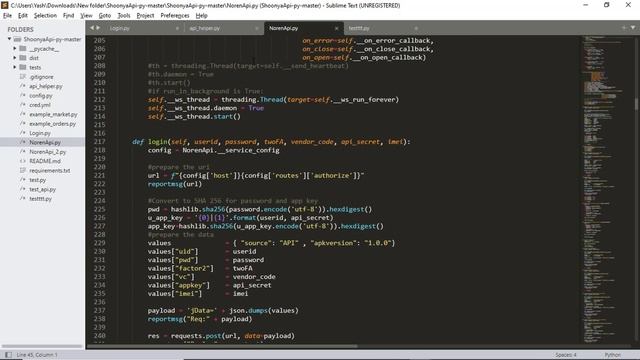The width and height of the screenshot is (640, 360).
Task: Open requirements.txt in the sidebar
Action: (50, 171)
